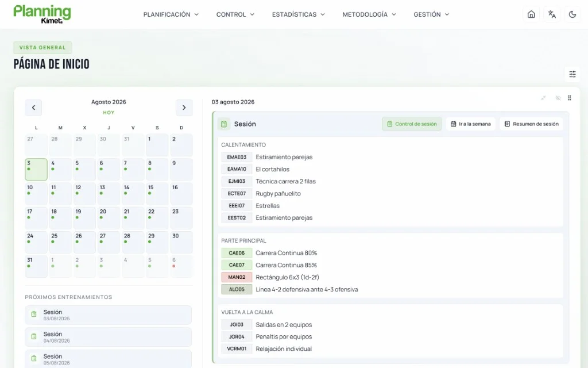Click clipboard icon of session 03/08/2026

[34, 315]
